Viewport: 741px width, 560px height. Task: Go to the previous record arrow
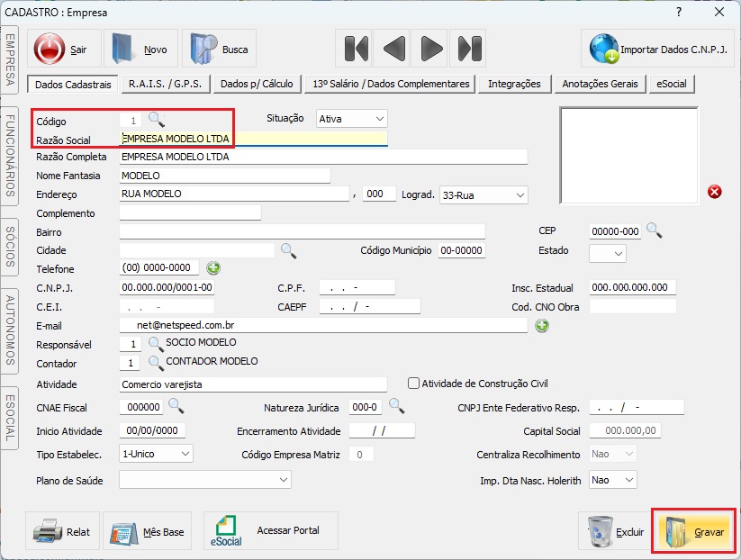point(394,49)
